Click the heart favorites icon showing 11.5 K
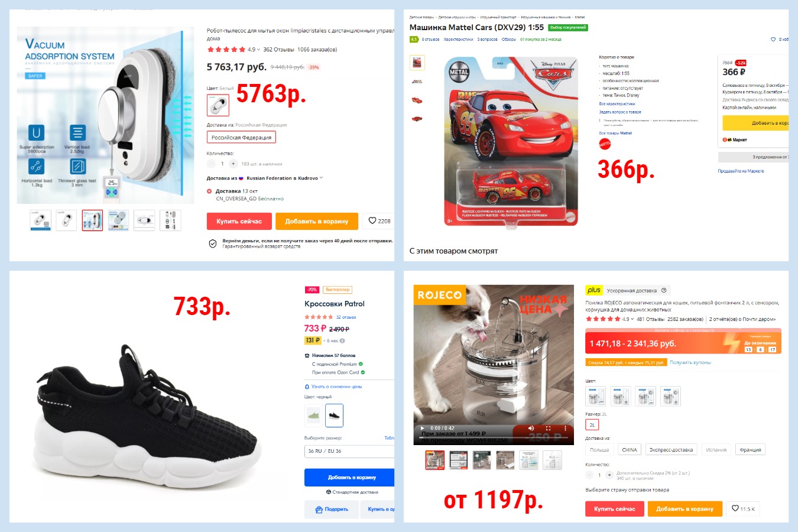The width and height of the screenshot is (798, 532). coord(735,508)
